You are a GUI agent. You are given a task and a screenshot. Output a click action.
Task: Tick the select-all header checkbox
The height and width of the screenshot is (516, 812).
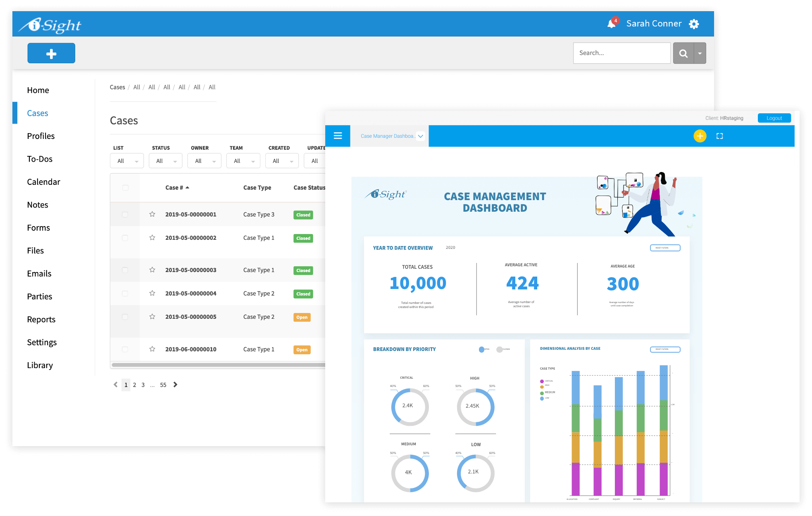tap(125, 188)
